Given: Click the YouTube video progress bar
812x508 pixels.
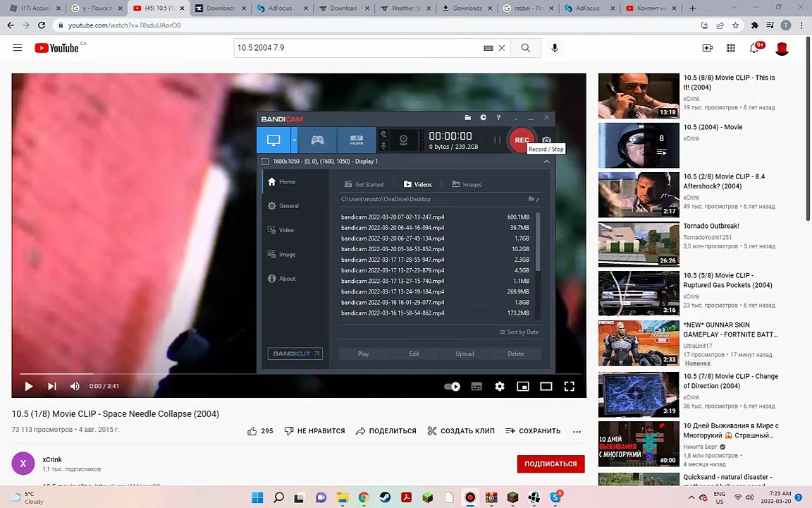Looking at the screenshot, I should 299,374.
